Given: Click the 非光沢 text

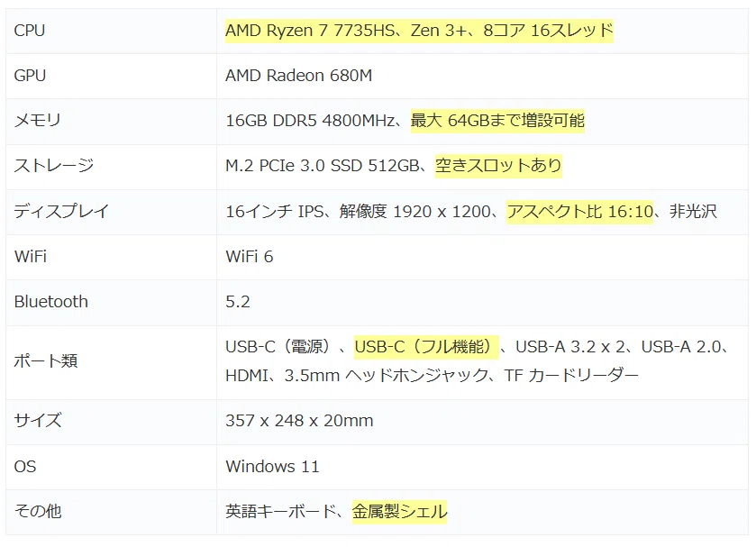Looking at the screenshot, I should coord(693,211).
